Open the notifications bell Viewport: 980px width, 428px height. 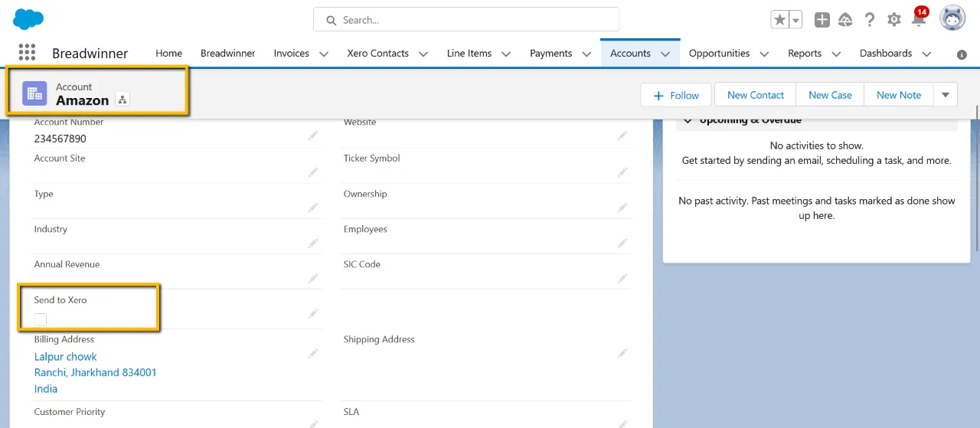[919, 20]
